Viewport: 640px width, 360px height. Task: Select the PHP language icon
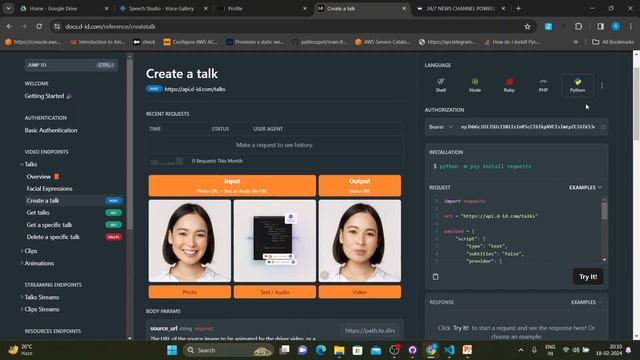click(543, 85)
